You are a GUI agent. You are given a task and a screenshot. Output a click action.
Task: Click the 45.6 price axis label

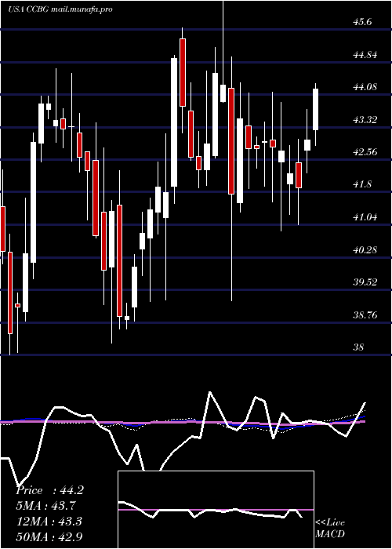pos(362,22)
